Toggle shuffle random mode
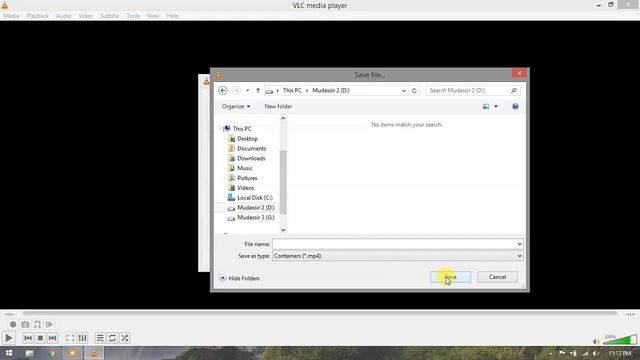The width and height of the screenshot is (640, 360). tap(124, 338)
